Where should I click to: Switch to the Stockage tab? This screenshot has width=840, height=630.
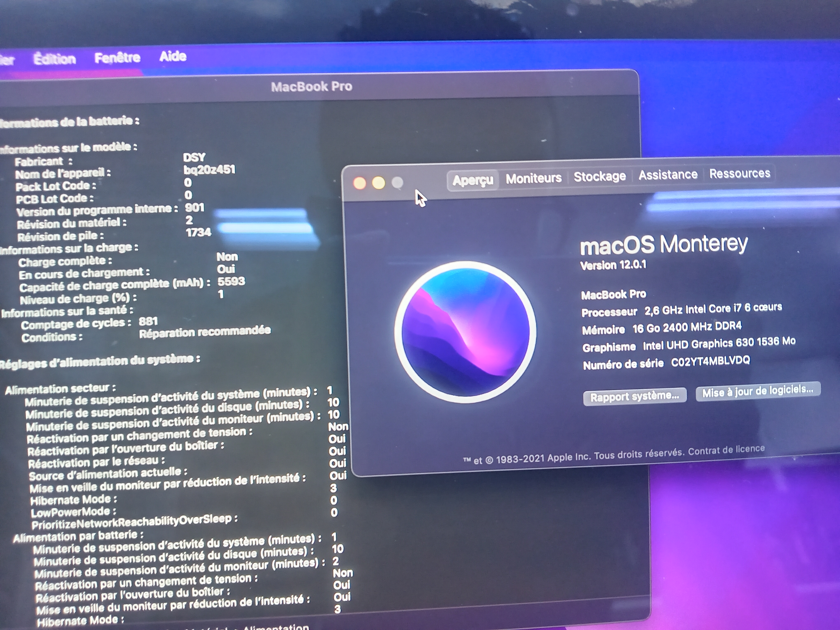(x=600, y=176)
